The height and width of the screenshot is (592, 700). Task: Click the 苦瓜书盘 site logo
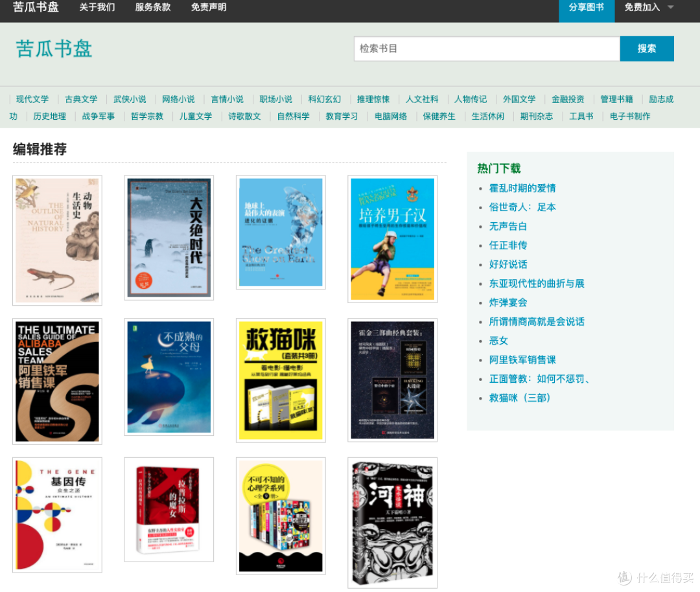52,50
